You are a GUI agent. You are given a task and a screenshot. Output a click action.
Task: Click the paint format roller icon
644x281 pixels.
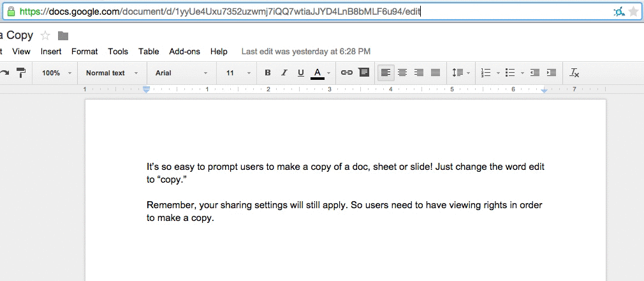(21, 73)
